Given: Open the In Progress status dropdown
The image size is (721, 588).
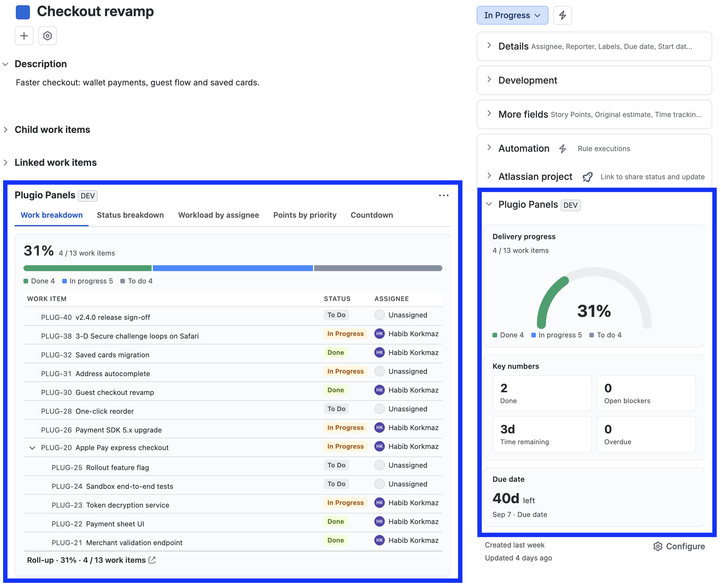Looking at the screenshot, I should point(512,15).
